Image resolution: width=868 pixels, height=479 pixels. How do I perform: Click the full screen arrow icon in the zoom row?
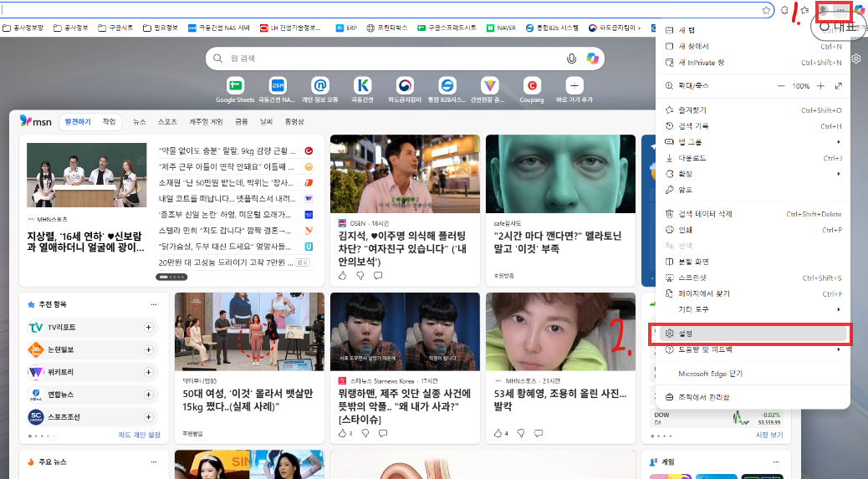839,86
